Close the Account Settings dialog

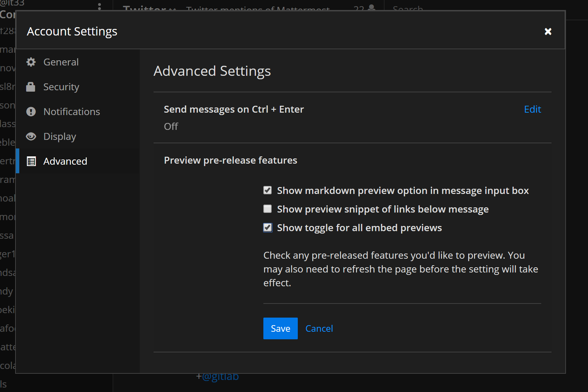548,32
